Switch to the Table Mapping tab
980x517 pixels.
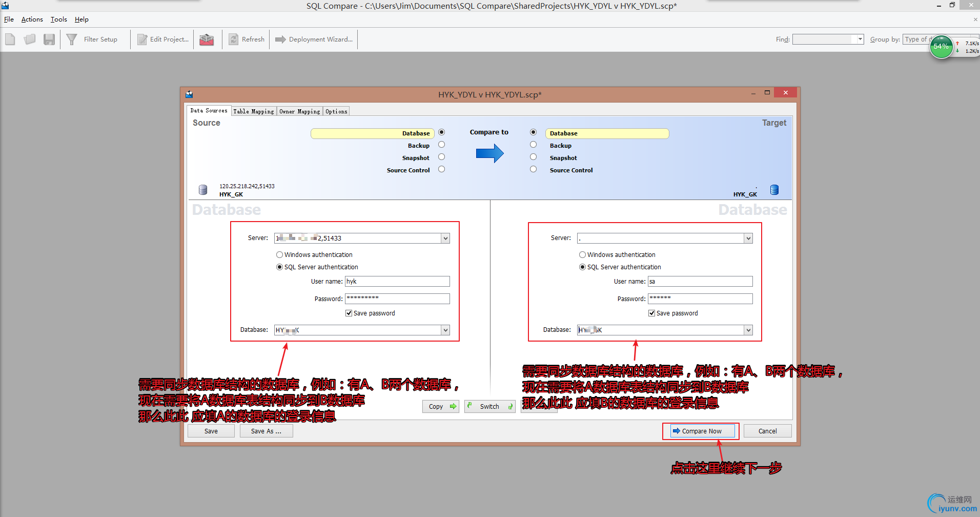tap(254, 111)
